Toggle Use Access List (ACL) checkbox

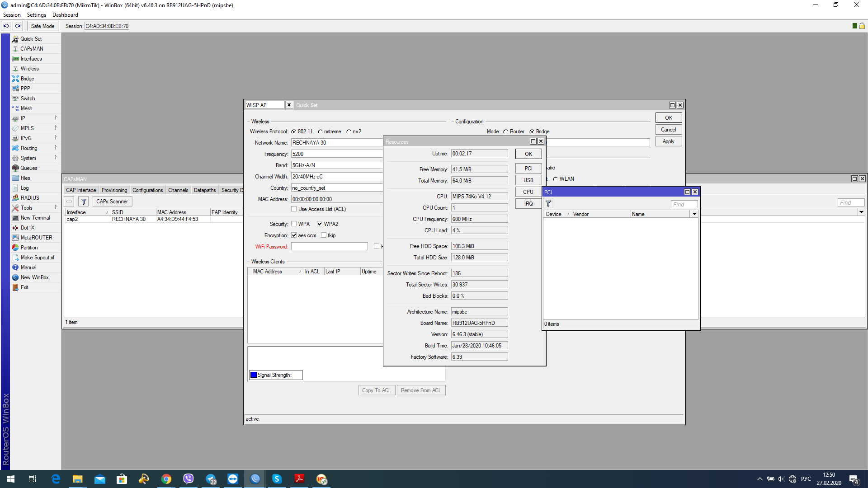coord(294,209)
